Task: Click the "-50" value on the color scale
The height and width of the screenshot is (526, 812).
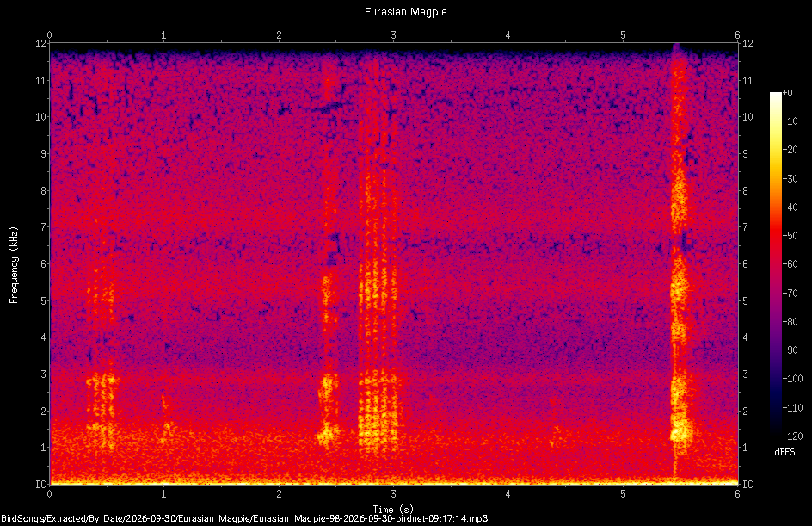Action: [x=790, y=236]
